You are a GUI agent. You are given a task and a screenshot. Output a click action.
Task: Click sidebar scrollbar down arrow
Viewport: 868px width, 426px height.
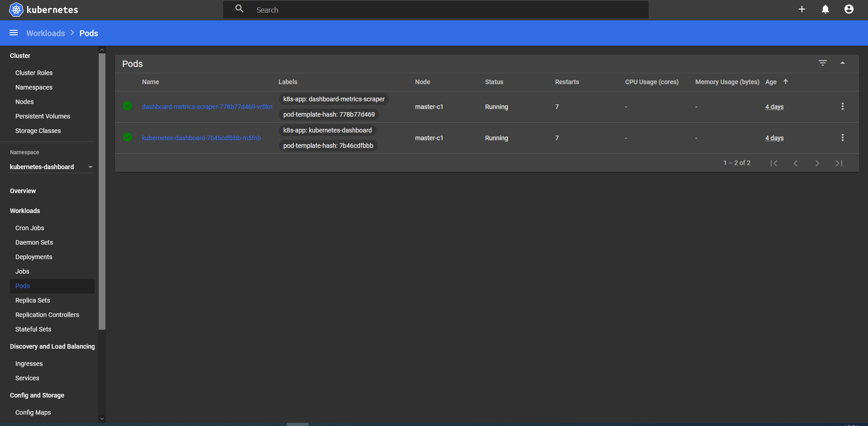102,419
